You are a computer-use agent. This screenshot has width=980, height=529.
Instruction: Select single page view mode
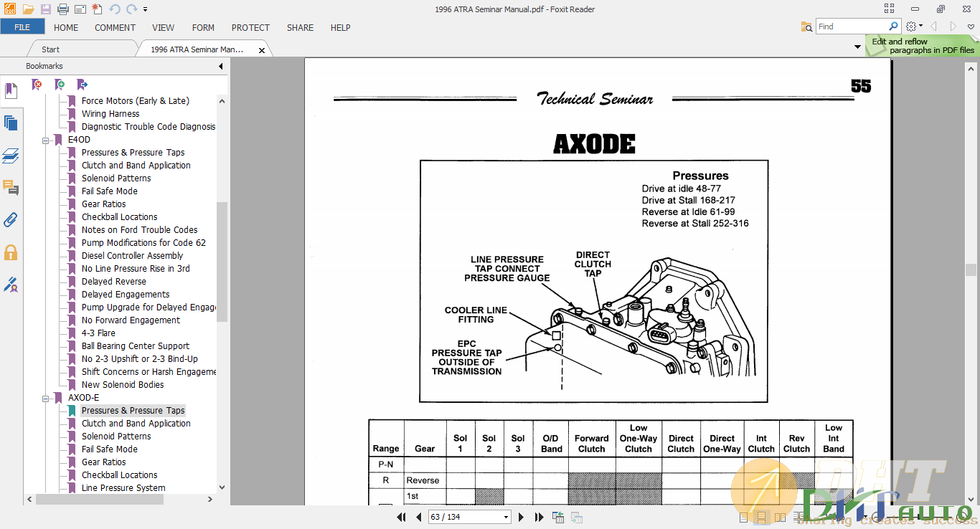(x=743, y=517)
